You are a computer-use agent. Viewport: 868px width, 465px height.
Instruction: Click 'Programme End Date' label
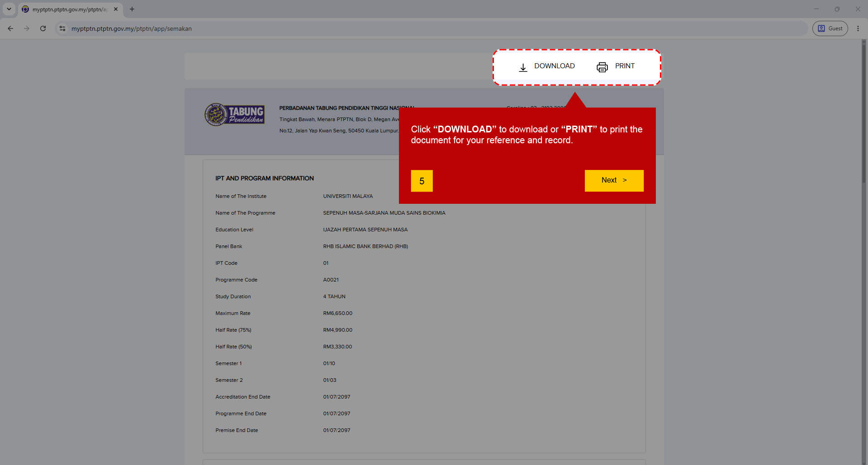pos(241,413)
